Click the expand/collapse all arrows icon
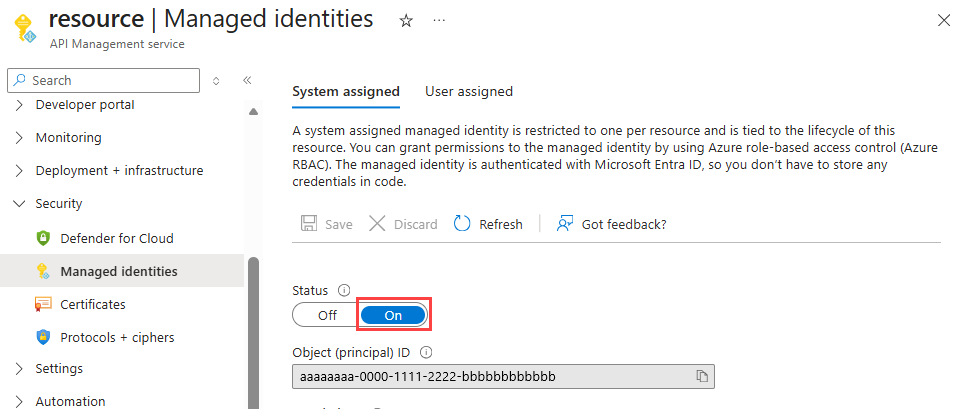 (216, 80)
